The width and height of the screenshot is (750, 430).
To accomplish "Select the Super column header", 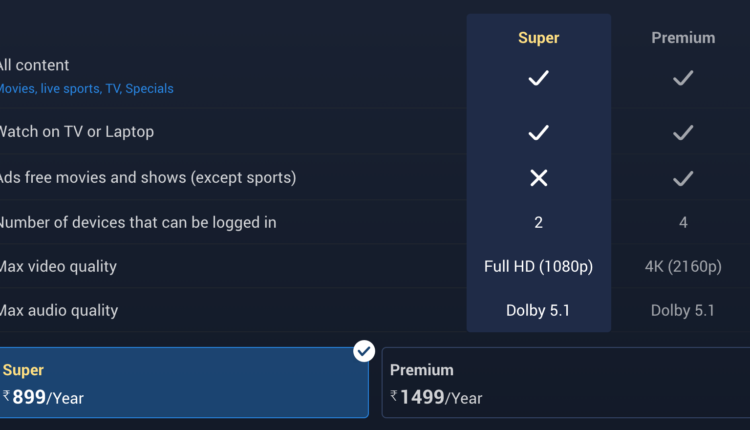I will [538, 38].
